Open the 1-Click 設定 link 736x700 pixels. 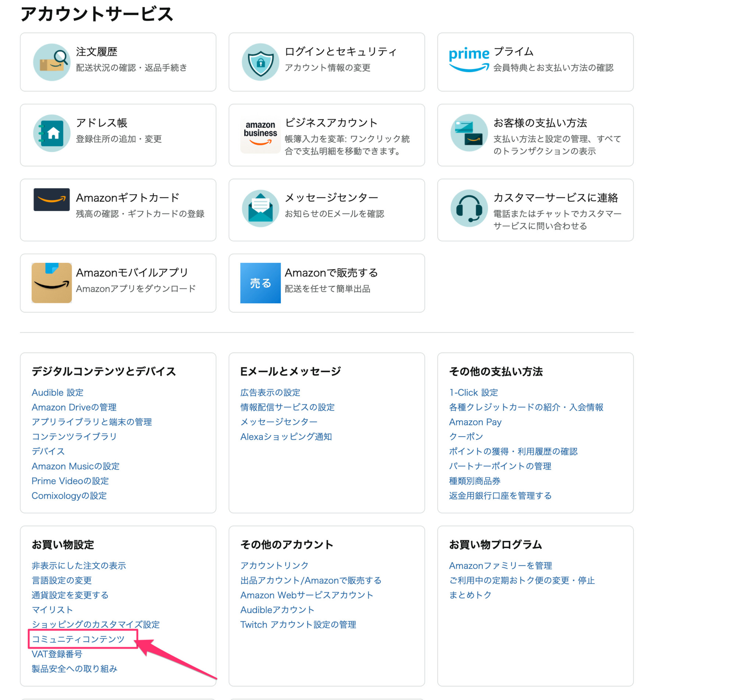473,393
